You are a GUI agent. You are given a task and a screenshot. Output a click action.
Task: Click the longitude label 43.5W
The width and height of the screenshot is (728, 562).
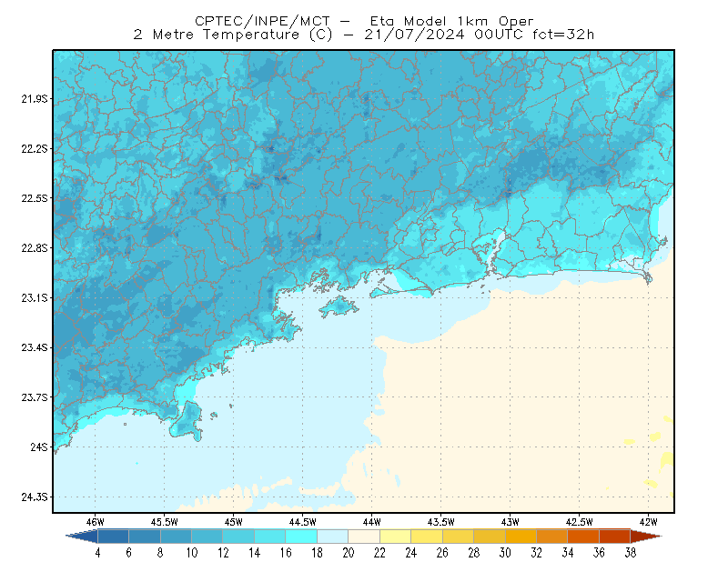coord(441,522)
